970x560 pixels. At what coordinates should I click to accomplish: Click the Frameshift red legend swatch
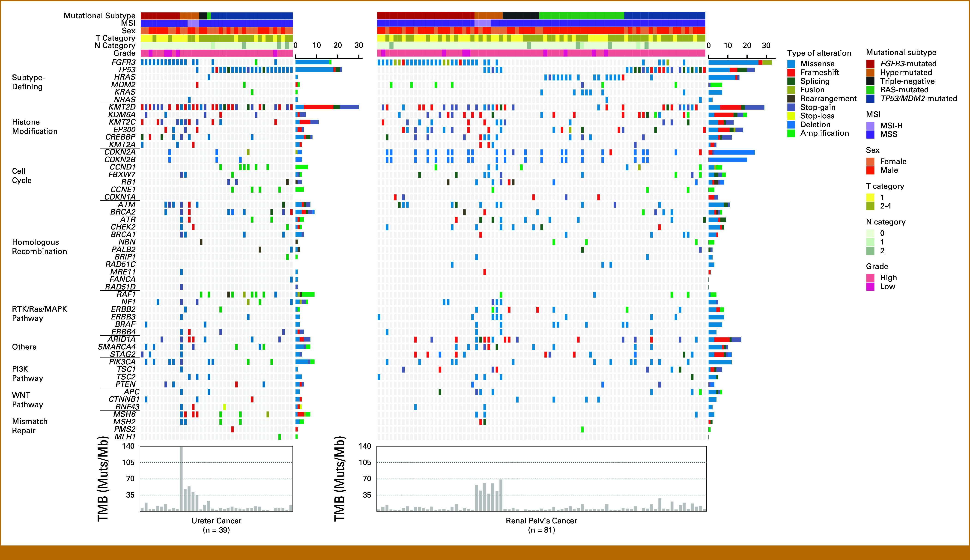(791, 72)
